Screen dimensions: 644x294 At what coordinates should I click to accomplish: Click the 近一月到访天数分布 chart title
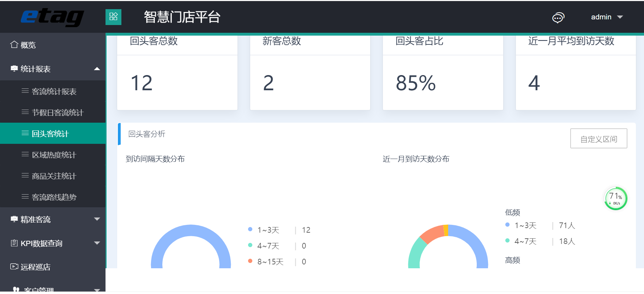(416, 159)
